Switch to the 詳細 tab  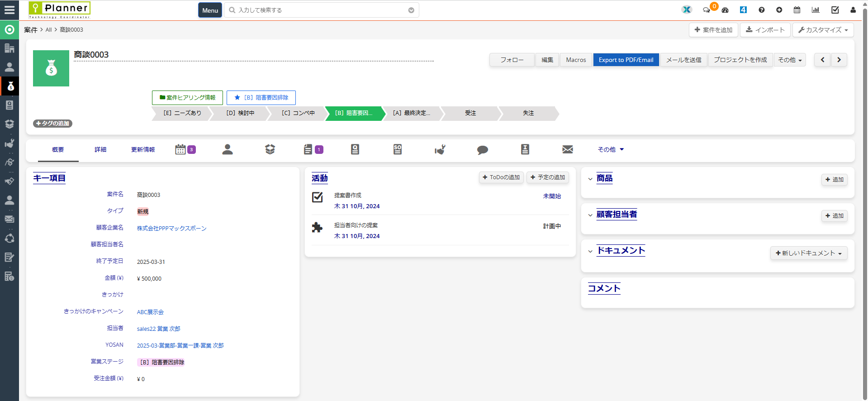[x=100, y=149]
